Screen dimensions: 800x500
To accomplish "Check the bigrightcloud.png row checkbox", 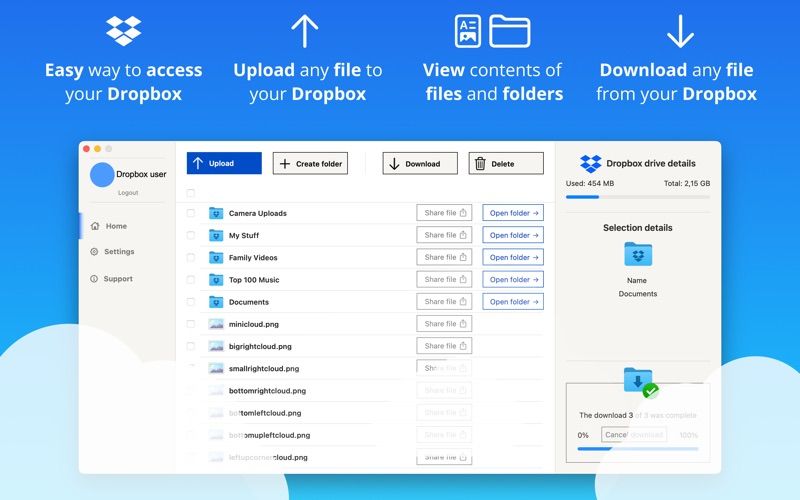I will 191,346.
